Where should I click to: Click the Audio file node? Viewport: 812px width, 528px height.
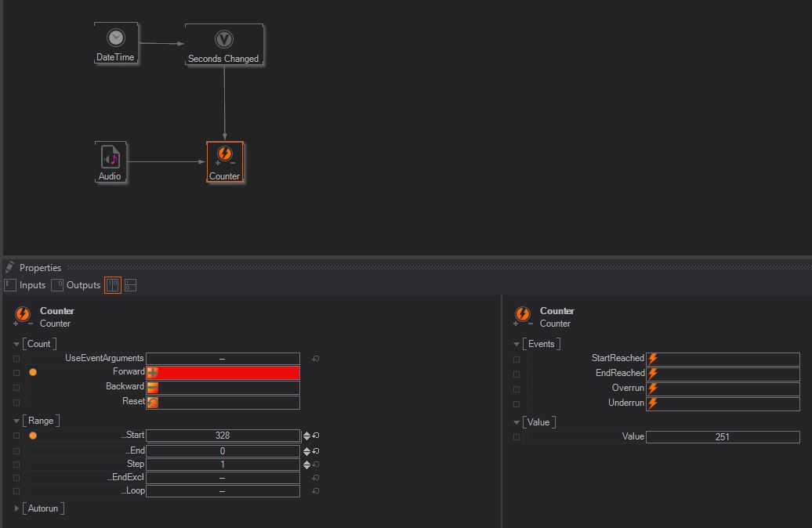(x=110, y=162)
